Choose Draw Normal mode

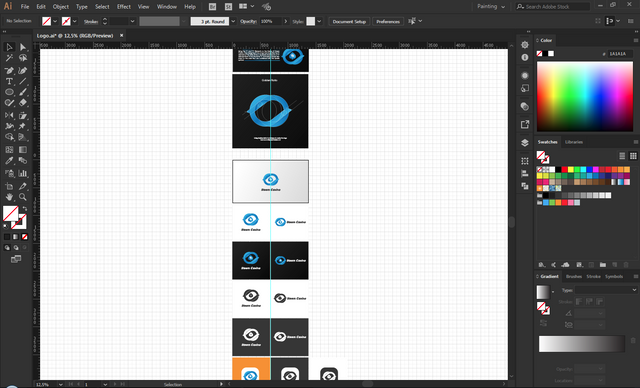click(7, 248)
